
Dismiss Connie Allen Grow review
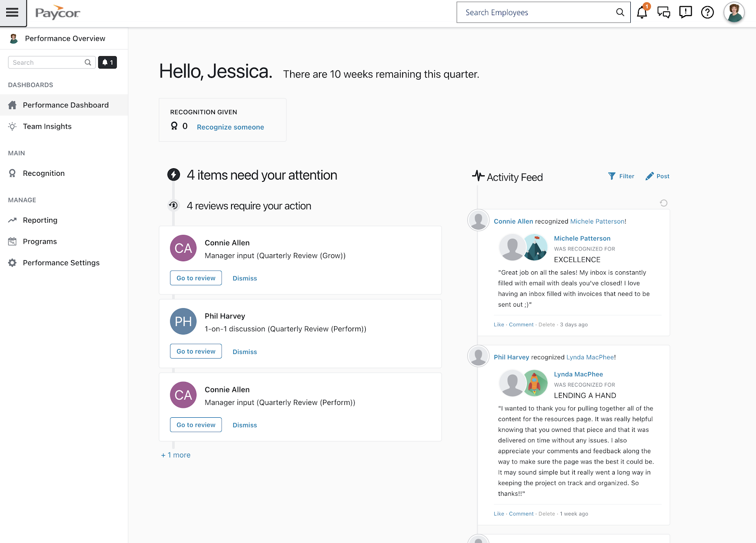click(x=245, y=278)
